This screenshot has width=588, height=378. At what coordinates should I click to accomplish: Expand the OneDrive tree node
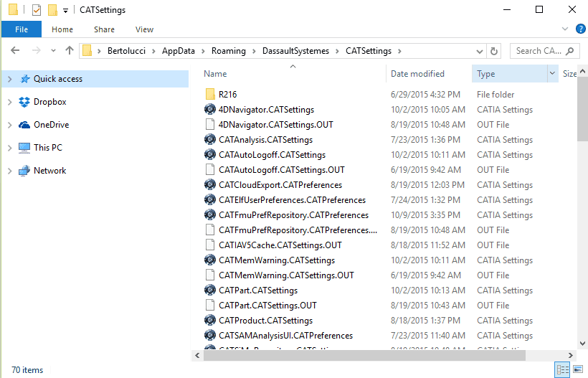[10, 125]
